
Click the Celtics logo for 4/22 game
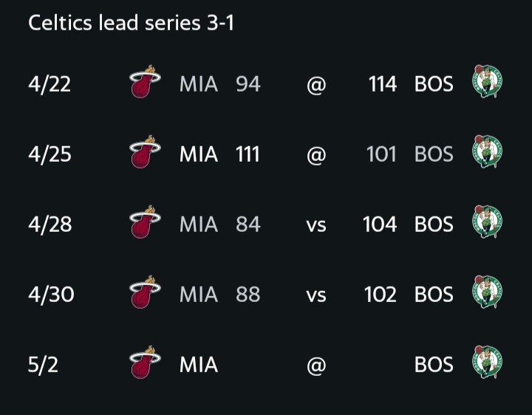click(487, 81)
